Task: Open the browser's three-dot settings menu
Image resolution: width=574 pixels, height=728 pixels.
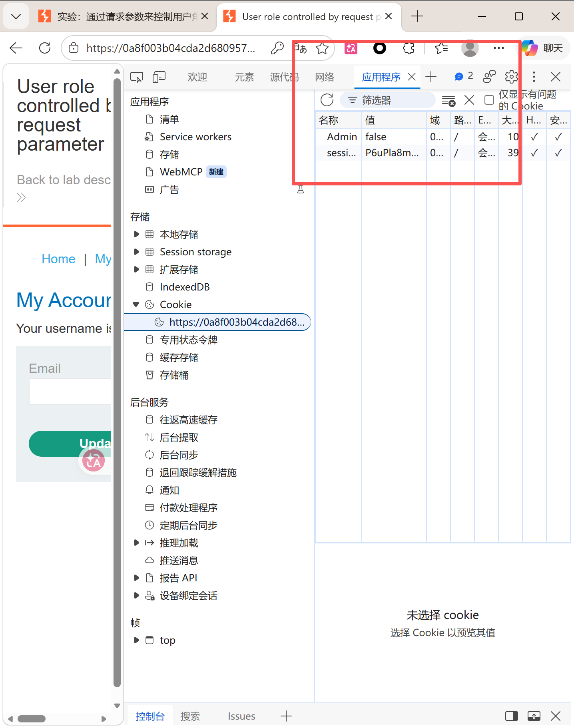Action: click(x=498, y=48)
